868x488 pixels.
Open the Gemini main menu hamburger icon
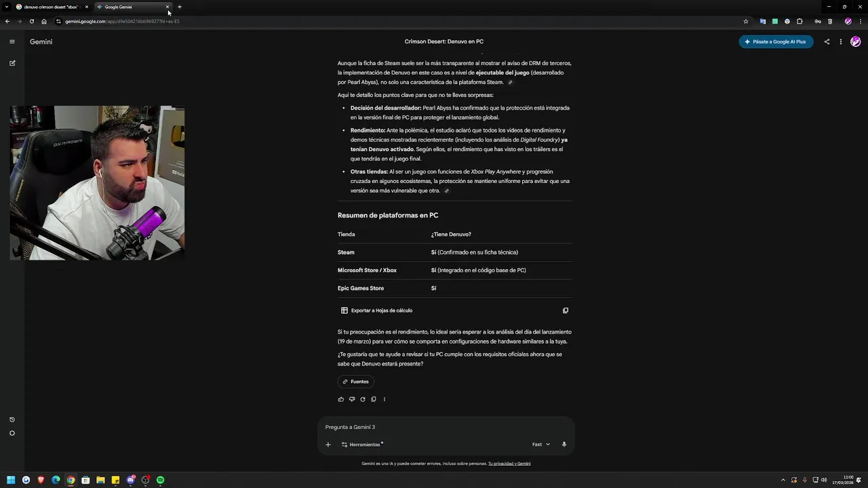[x=12, y=41]
